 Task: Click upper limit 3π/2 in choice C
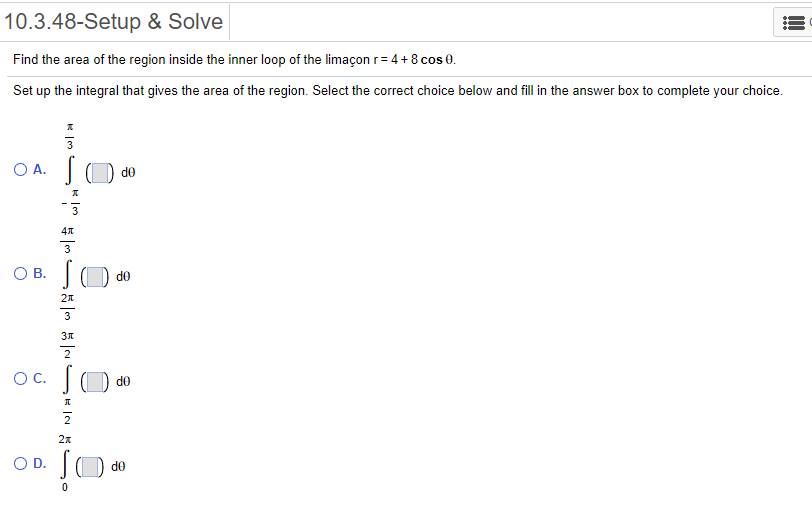click(x=67, y=346)
